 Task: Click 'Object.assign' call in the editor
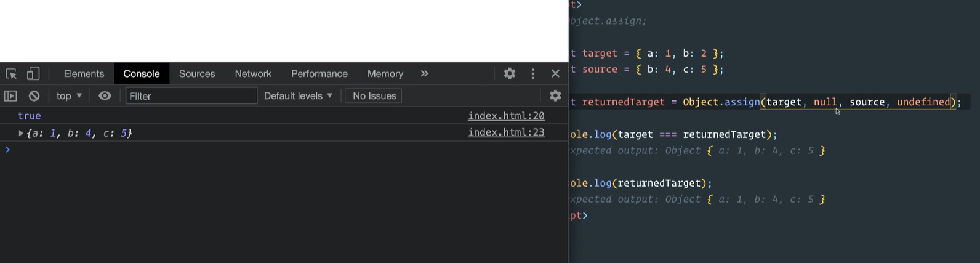pos(721,102)
